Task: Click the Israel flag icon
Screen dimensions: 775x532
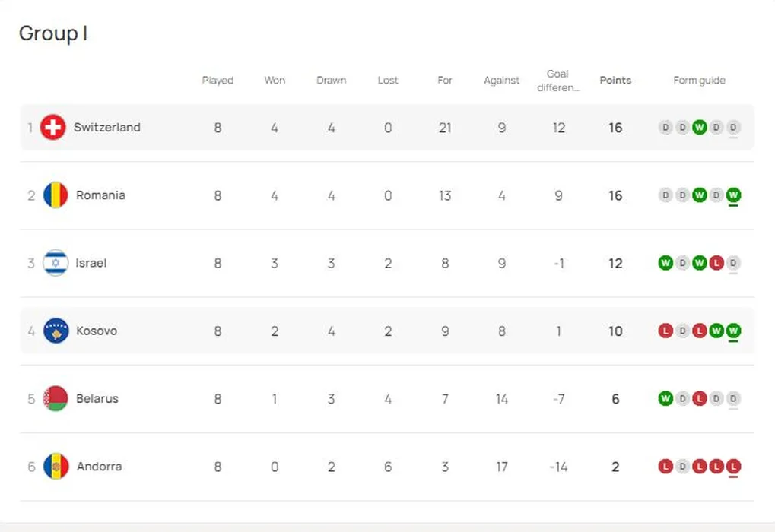Action: pyautogui.click(x=56, y=263)
